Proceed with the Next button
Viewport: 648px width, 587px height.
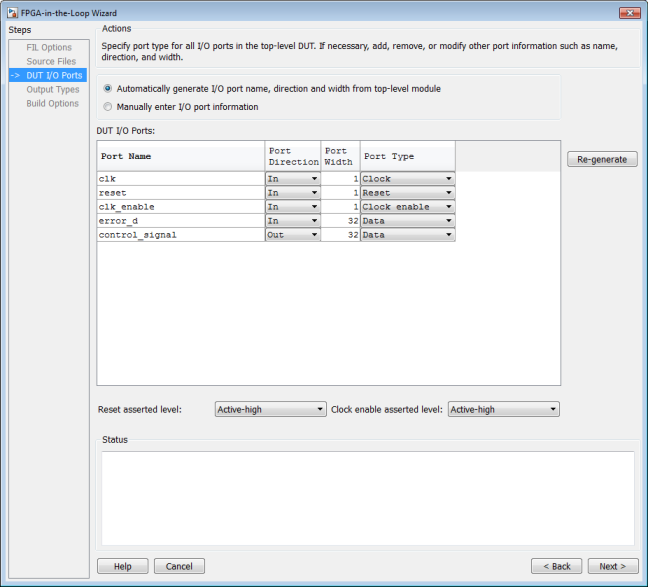coord(613,566)
